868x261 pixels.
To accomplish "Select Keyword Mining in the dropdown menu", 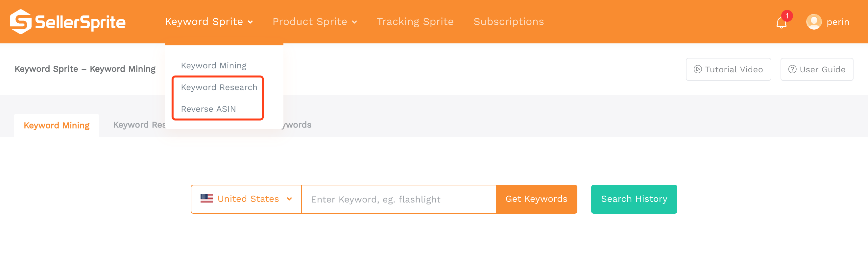I will tap(214, 66).
